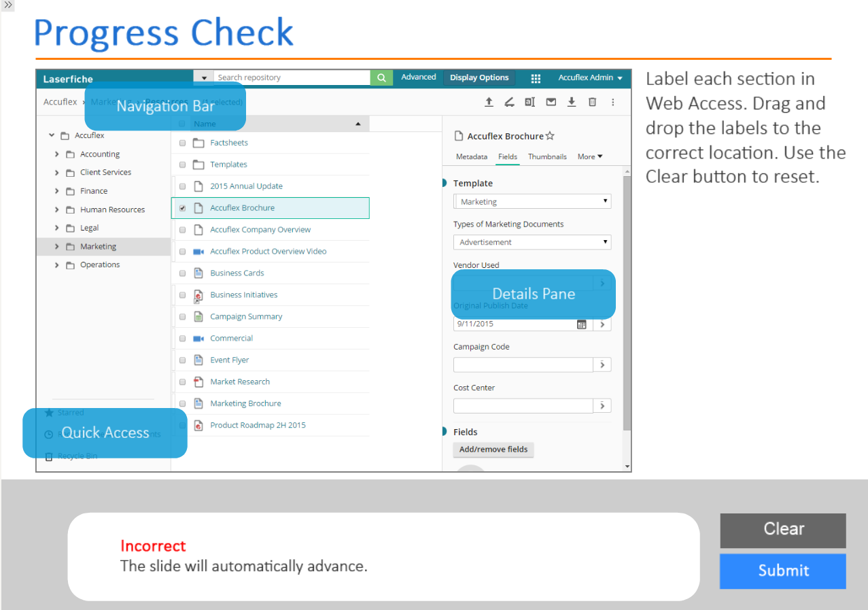The image size is (868, 610).
Task: Open the search scope dropdown arrow
Action: (x=204, y=78)
